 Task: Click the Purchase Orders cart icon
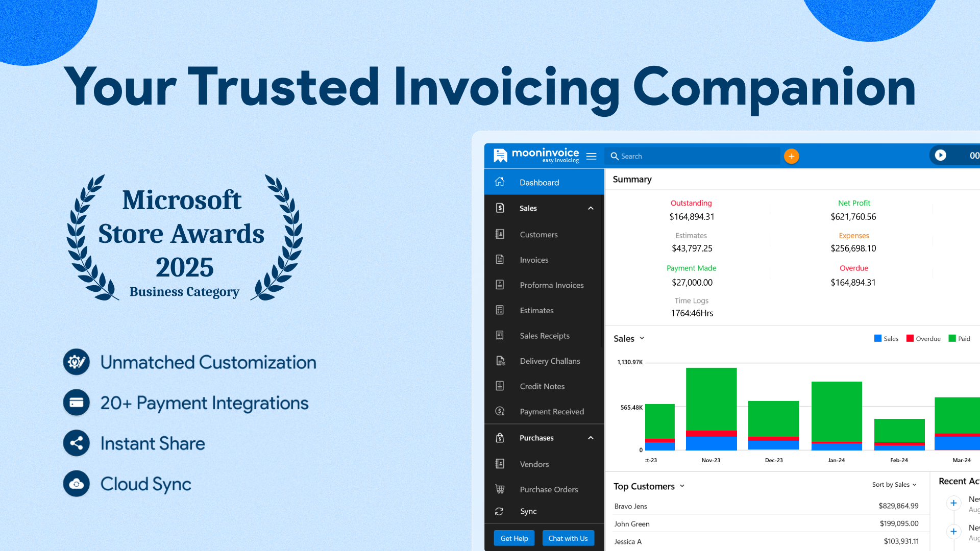pos(500,489)
